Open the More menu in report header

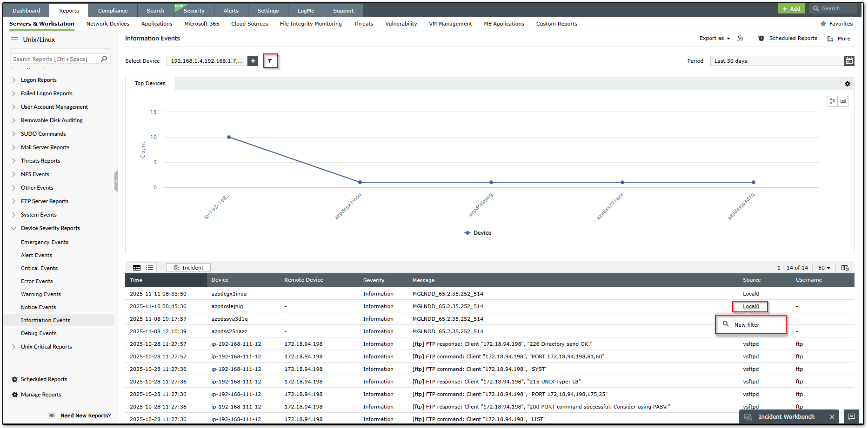(x=839, y=39)
